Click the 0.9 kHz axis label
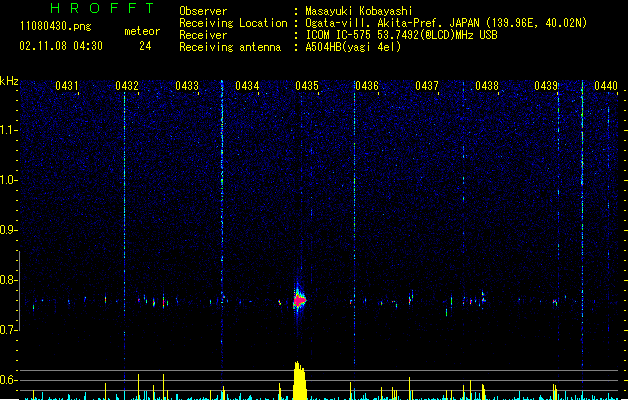 (x=8, y=230)
